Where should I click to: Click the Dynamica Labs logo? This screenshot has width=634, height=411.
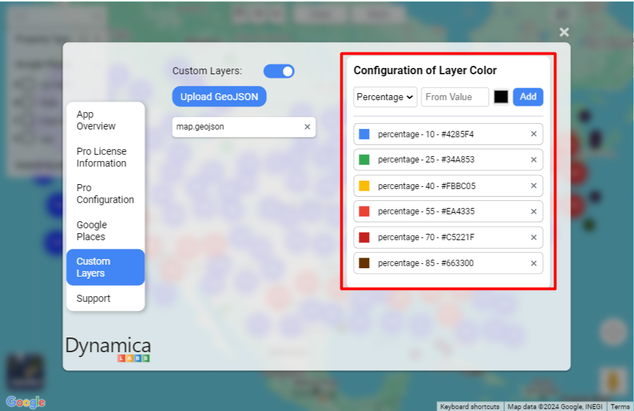tap(108, 349)
